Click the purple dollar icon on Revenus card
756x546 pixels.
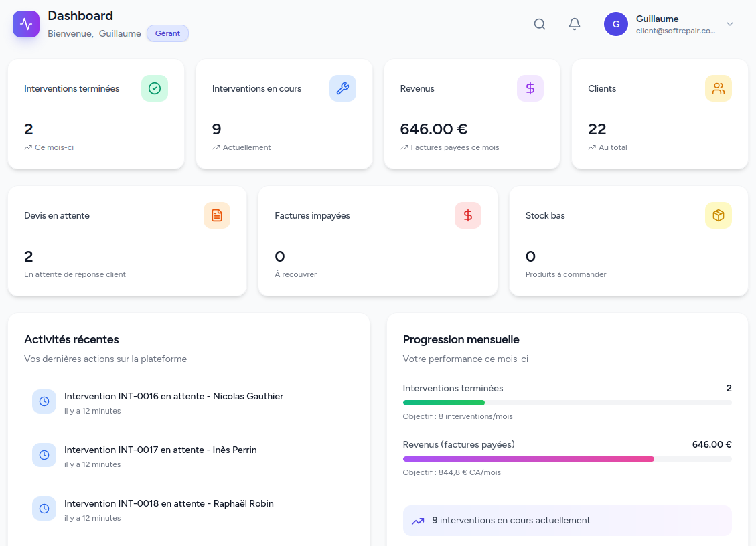pos(530,88)
